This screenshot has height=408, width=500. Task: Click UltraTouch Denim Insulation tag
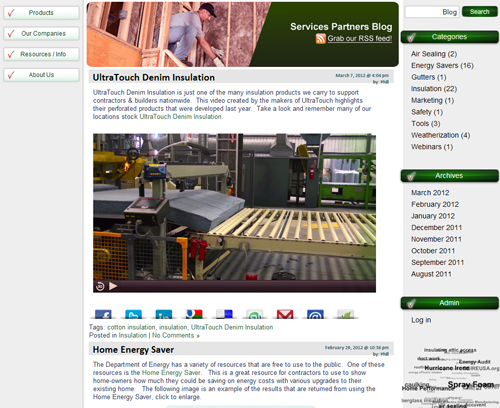[232, 327]
